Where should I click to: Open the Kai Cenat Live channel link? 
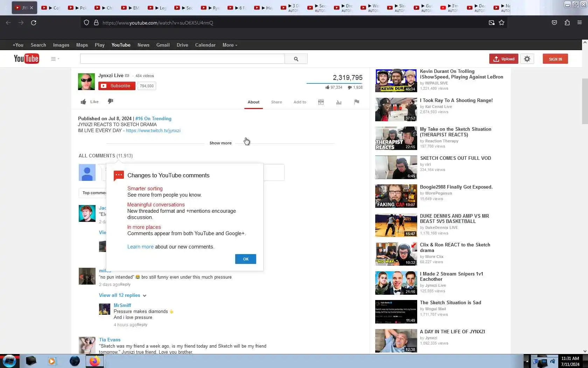point(439,107)
